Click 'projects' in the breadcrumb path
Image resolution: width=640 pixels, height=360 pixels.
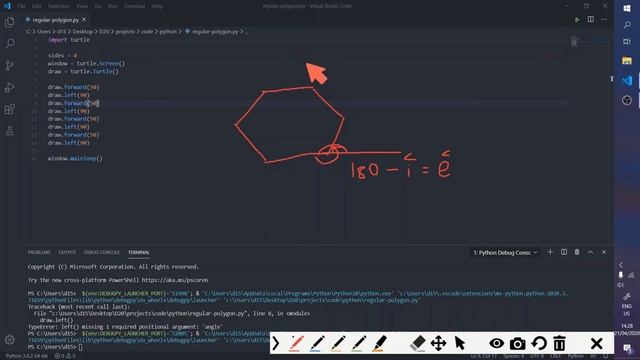coord(125,31)
